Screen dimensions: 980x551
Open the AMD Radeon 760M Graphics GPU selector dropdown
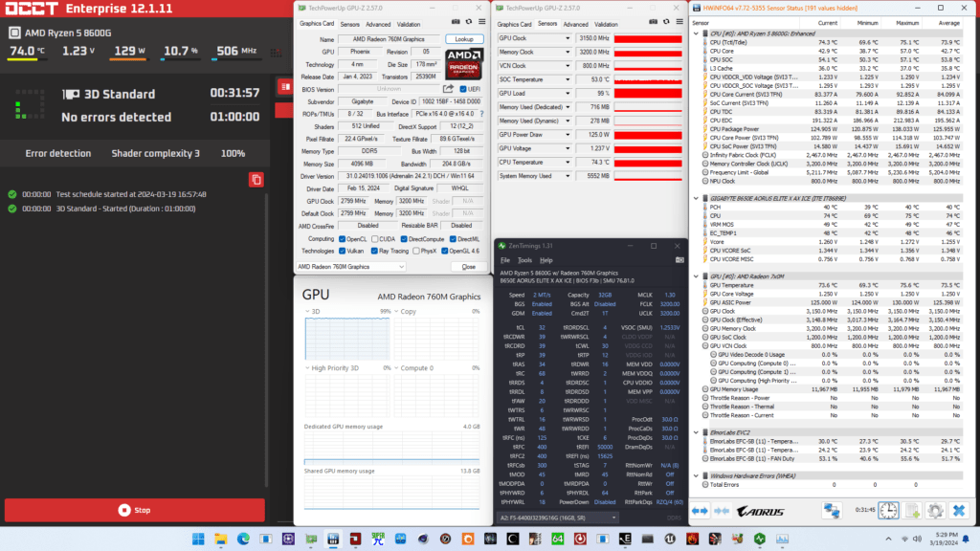point(350,267)
